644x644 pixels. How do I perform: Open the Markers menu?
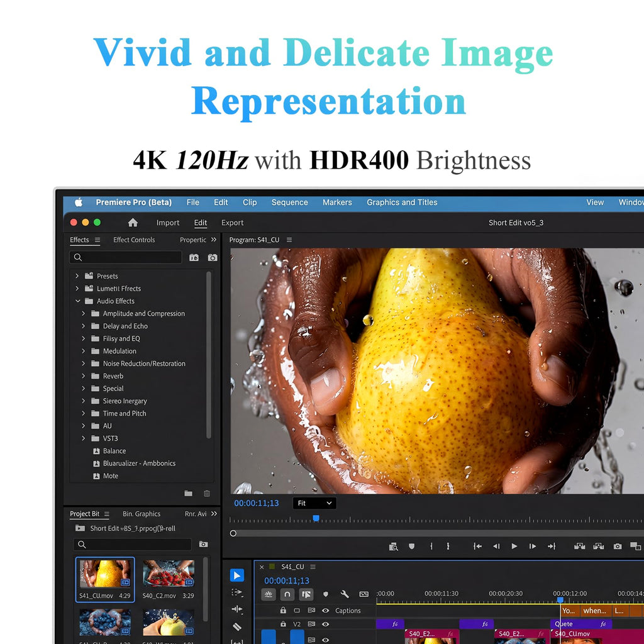[x=337, y=202]
